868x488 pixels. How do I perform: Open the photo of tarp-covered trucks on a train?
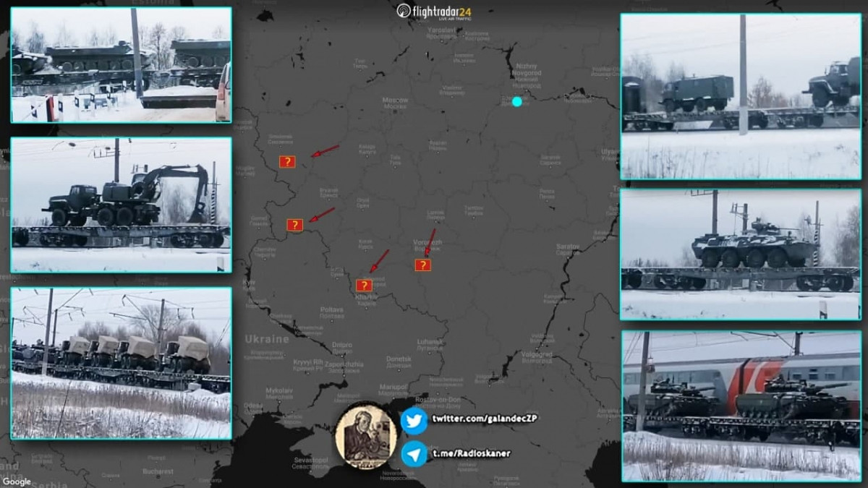[x=121, y=363]
